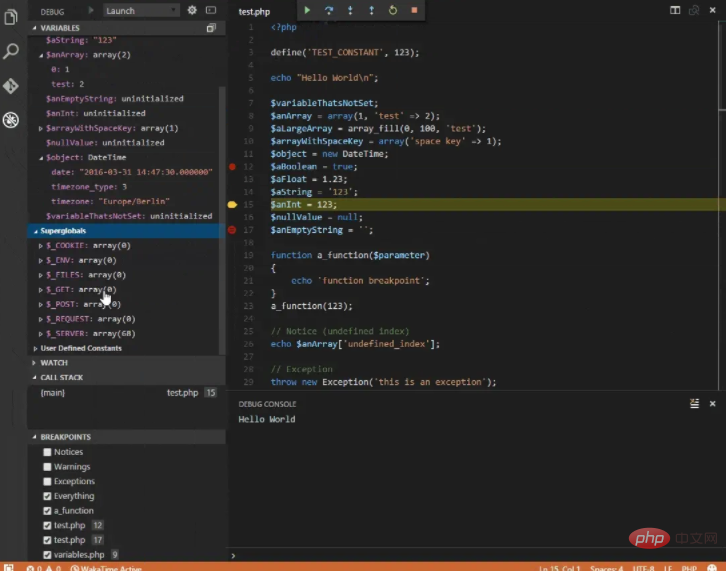728x571 pixels.
Task: Enable the Notices breakpoint checkbox
Action: (x=47, y=452)
